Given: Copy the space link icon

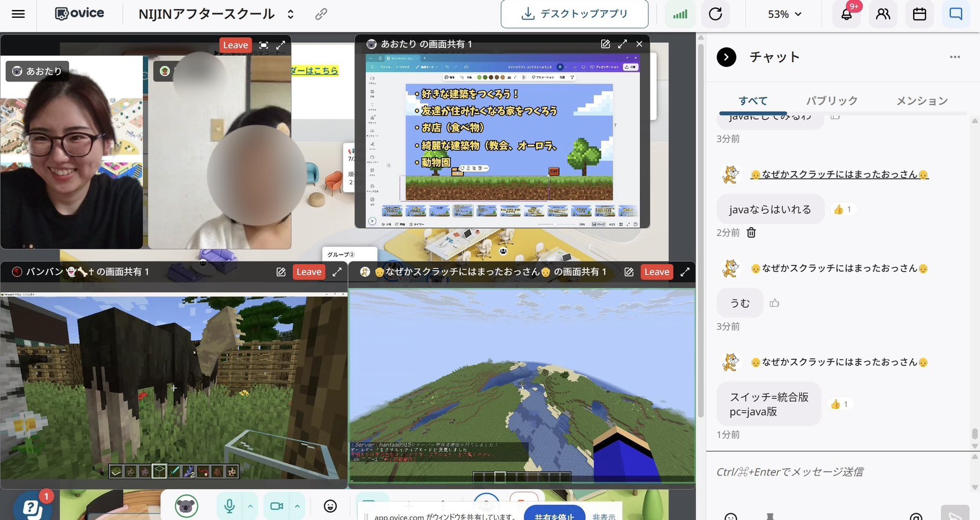Looking at the screenshot, I should pos(321,14).
